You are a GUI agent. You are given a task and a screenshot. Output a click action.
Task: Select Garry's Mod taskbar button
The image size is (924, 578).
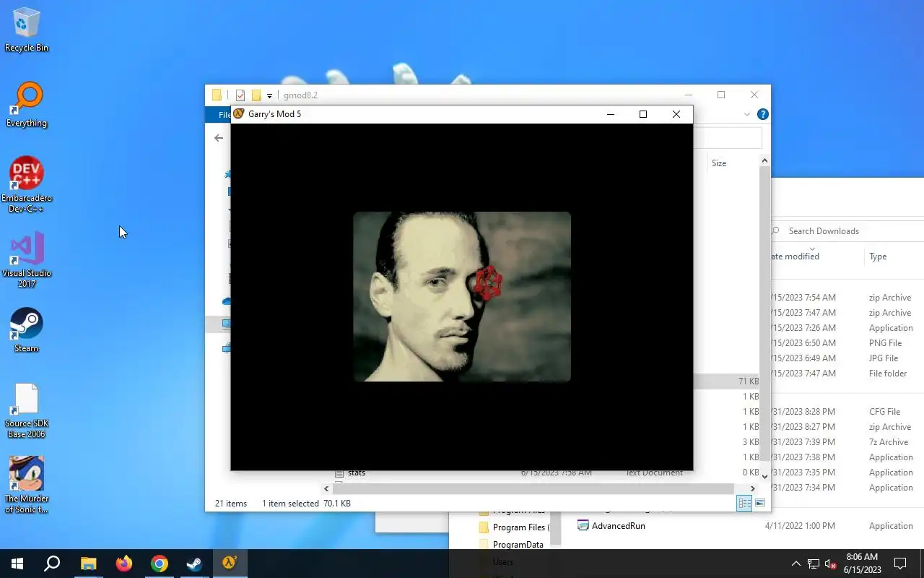pos(230,564)
